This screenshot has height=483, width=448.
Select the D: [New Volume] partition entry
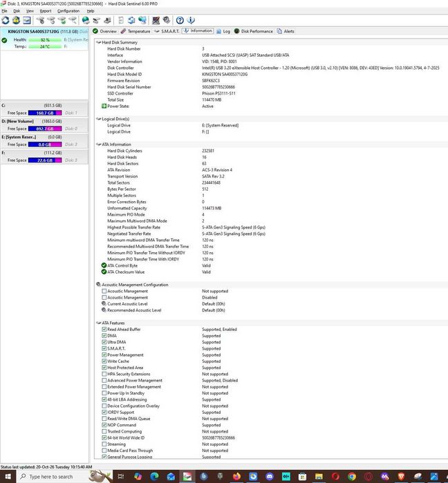[45, 125]
